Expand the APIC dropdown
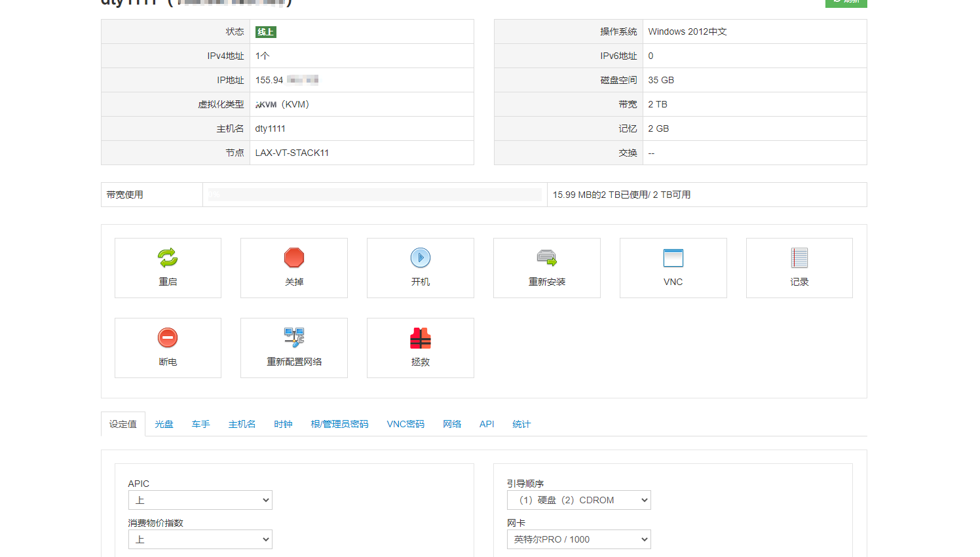The height and width of the screenshot is (557, 980). (200, 500)
